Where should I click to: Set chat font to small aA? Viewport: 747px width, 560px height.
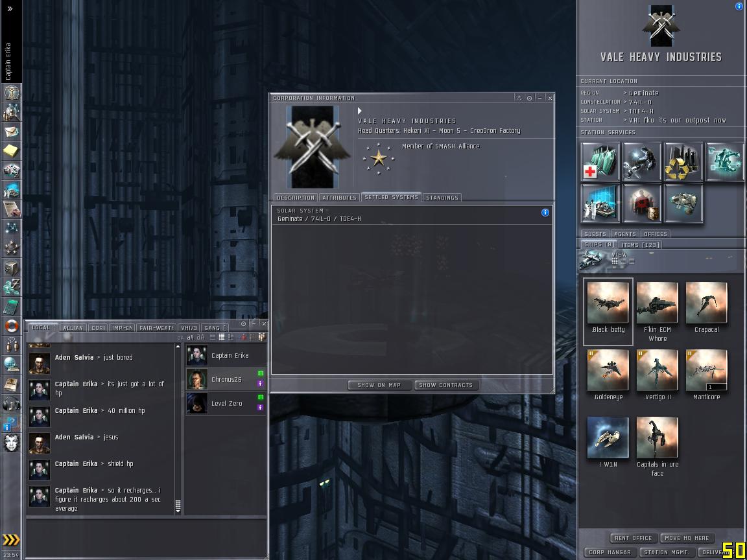180,337
